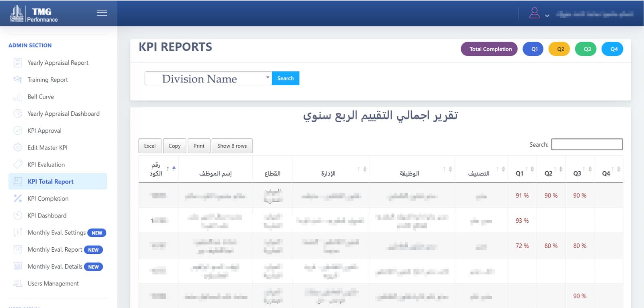Viewport: 644px width, 308px height.
Task: Select the Total Completion pill button
Action: (489, 49)
